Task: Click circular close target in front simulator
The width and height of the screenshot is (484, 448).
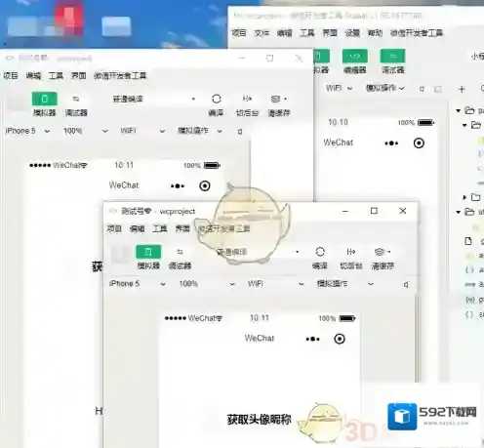Action: pyautogui.click(x=340, y=339)
